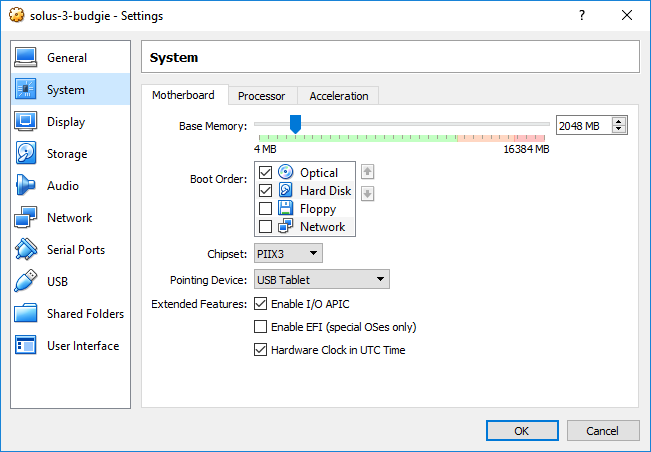
Task: Enable EFI (special OSes only) checkbox
Action: 260,327
